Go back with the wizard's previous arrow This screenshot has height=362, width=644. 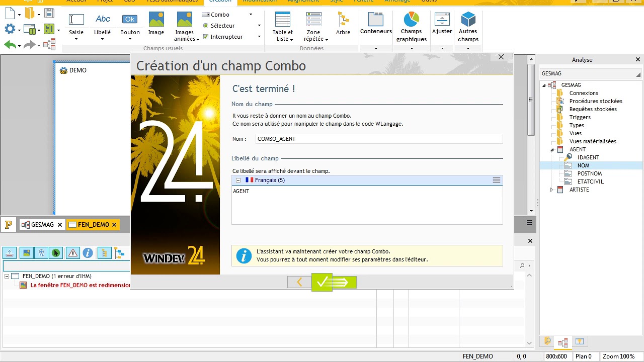[299, 283]
